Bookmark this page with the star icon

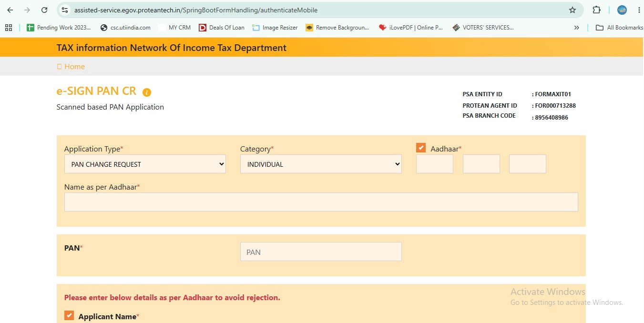tap(572, 10)
